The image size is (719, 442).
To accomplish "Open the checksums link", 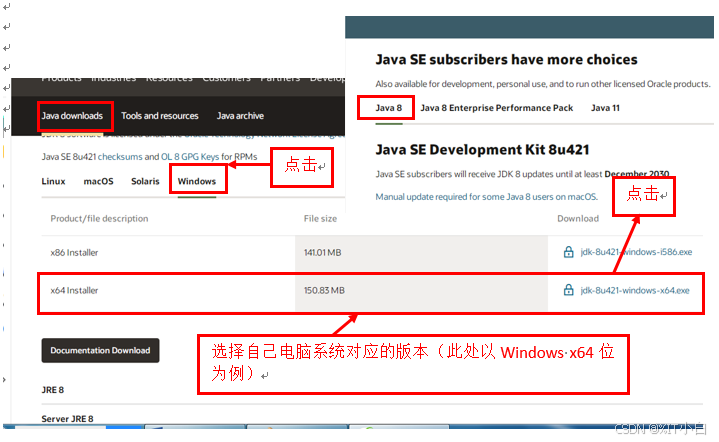I will 120,157.
